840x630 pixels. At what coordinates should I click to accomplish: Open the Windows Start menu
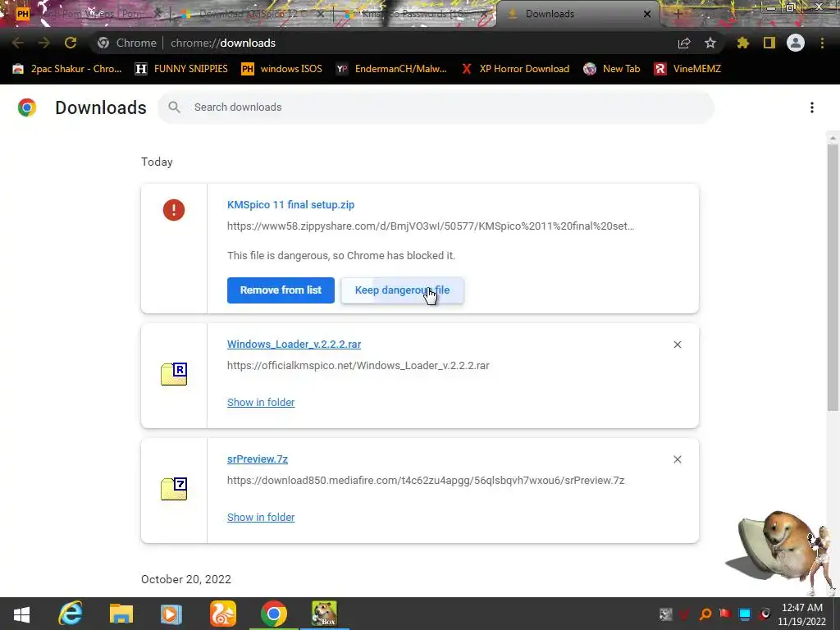[x=21, y=614]
